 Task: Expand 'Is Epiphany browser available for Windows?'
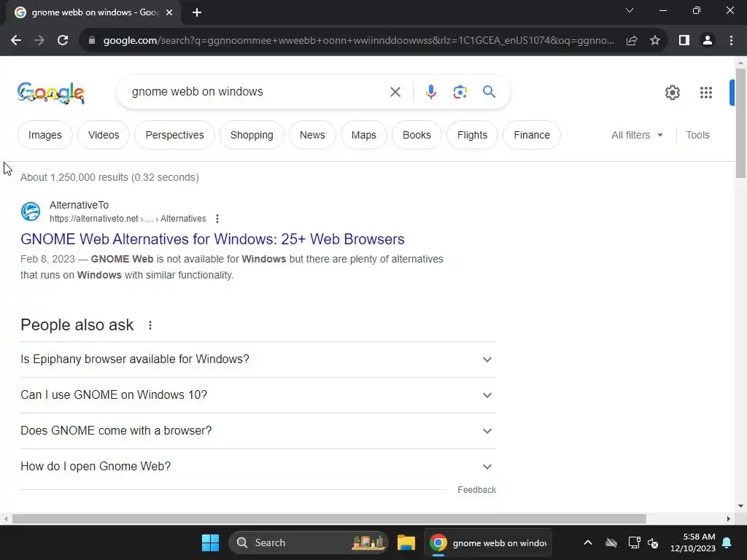click(258, 359)
